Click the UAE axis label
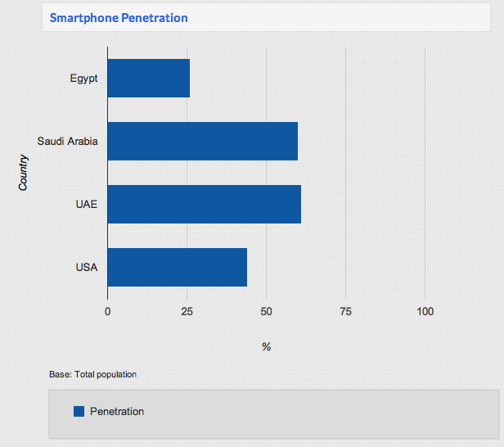Viewport: 504px width, 447px height. 87,204
